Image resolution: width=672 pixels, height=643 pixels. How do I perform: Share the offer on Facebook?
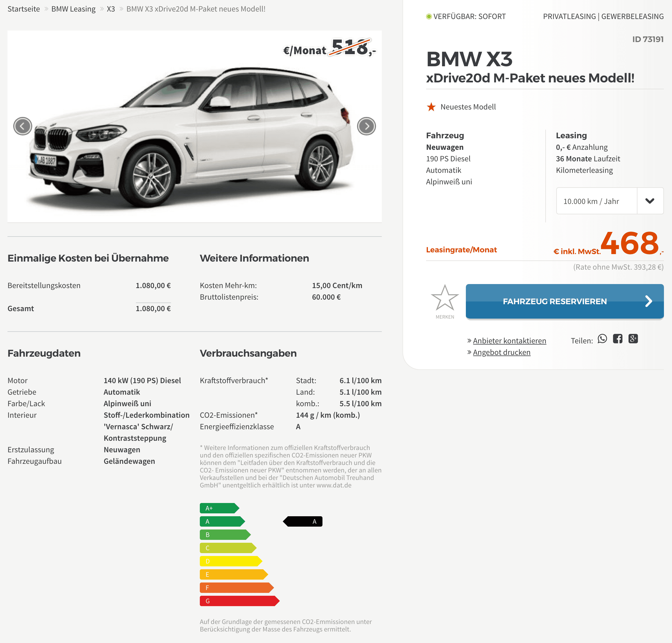point(618,338)
